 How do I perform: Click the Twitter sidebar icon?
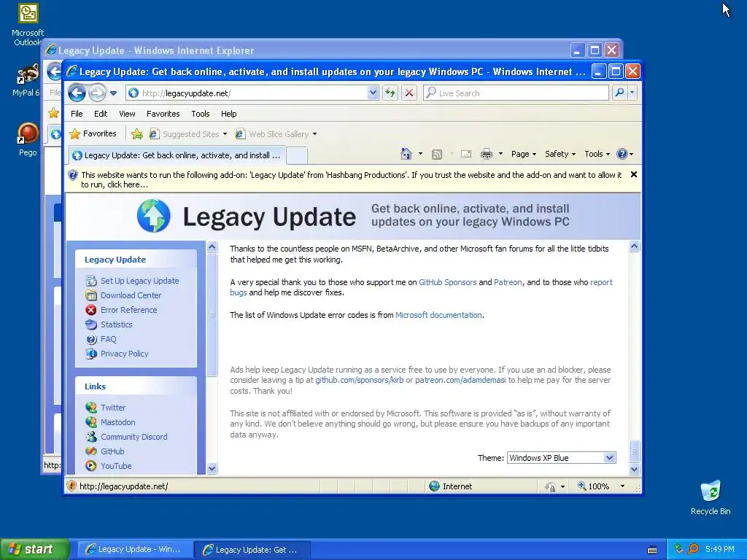91,408
